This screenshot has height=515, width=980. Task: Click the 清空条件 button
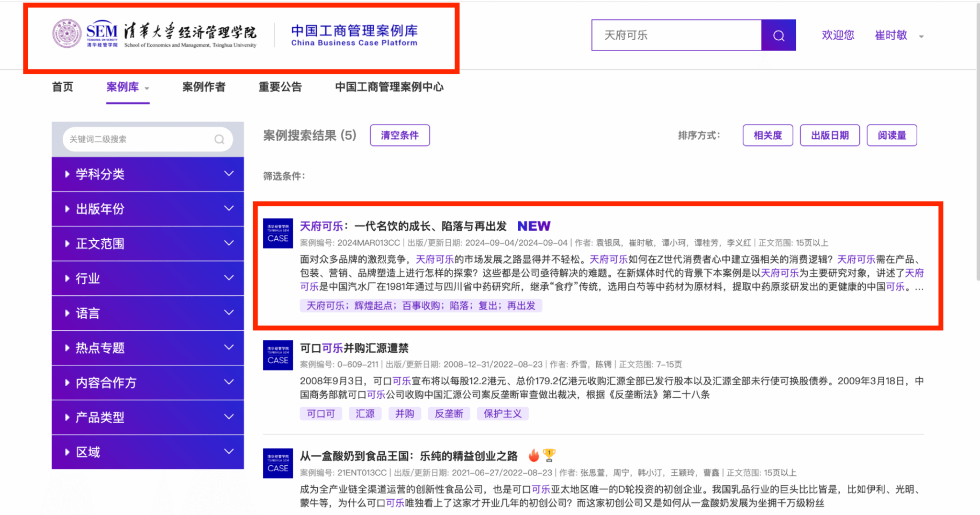(400, 135)
